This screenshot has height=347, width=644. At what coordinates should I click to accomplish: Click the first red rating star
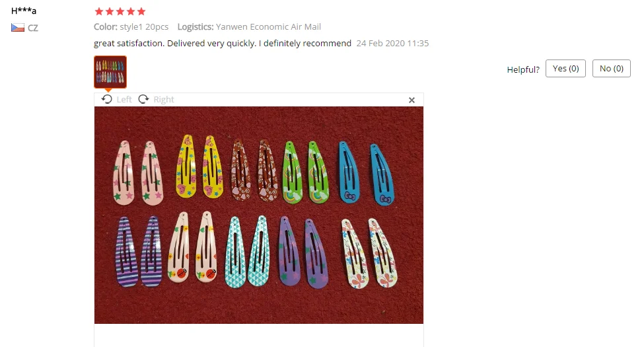(x=99, y=11)
